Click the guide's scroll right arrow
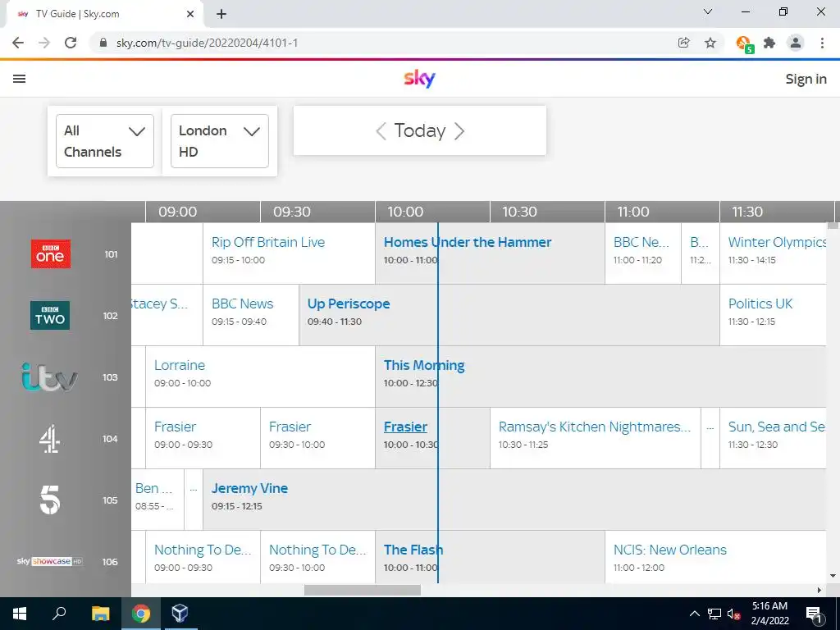 (x=819, y=591)
